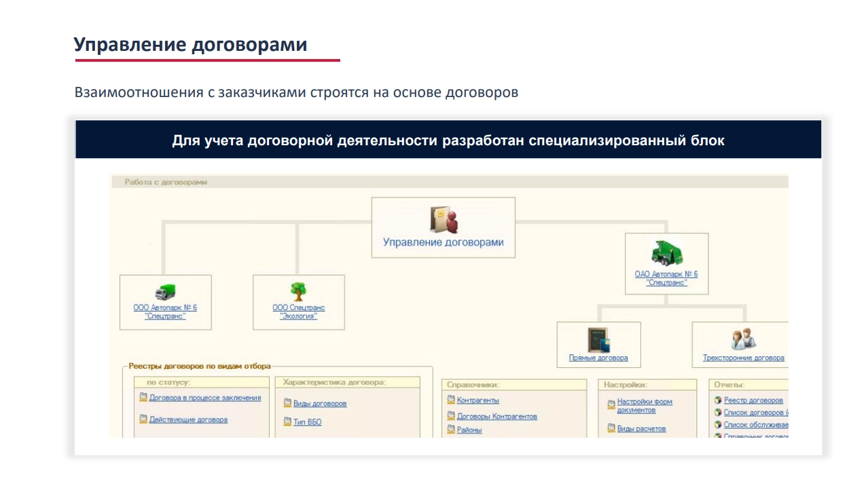Open Договора в процессе заключения registry
This screenshot has width=868, height=488.
(204, 398)
